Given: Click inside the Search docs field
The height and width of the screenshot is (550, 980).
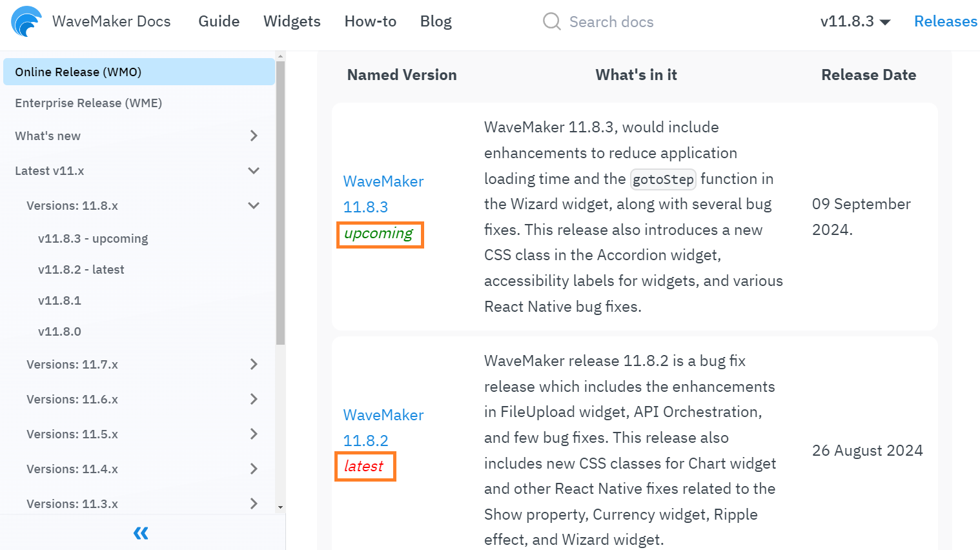Looking at the screenshot, I should coord(610,21).
